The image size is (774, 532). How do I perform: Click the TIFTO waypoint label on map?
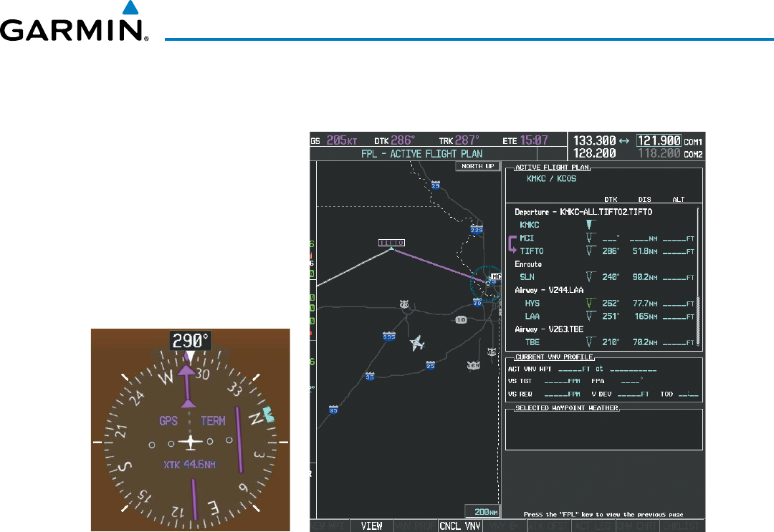[391, 243]
